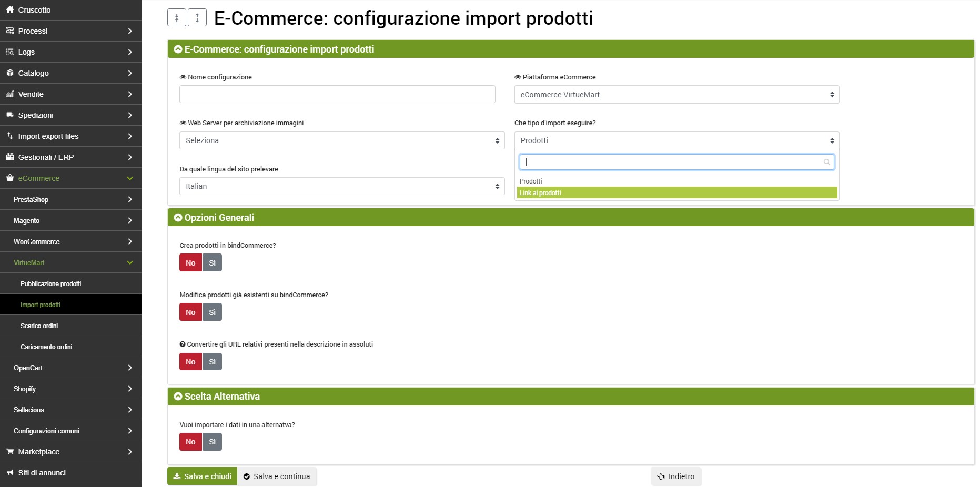980x487 pixels.
Task: Click the help icon beside Convertire gli URL
Action: (183, 344)
